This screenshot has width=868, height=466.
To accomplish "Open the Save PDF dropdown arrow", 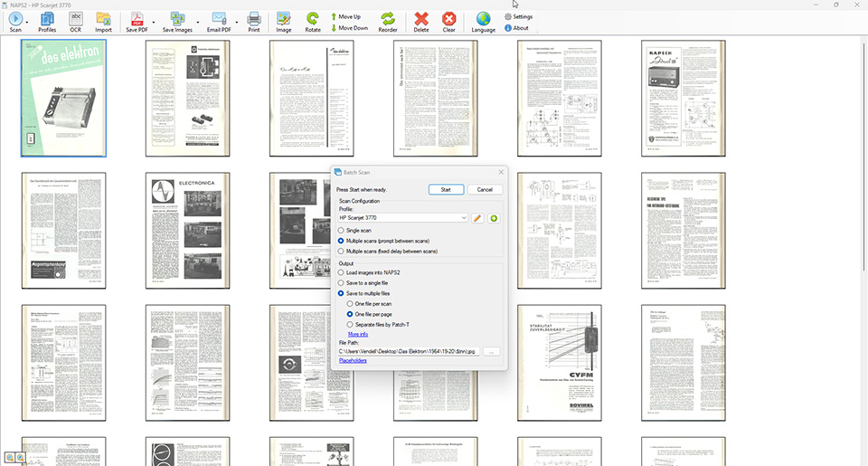I will click(153, 22).
